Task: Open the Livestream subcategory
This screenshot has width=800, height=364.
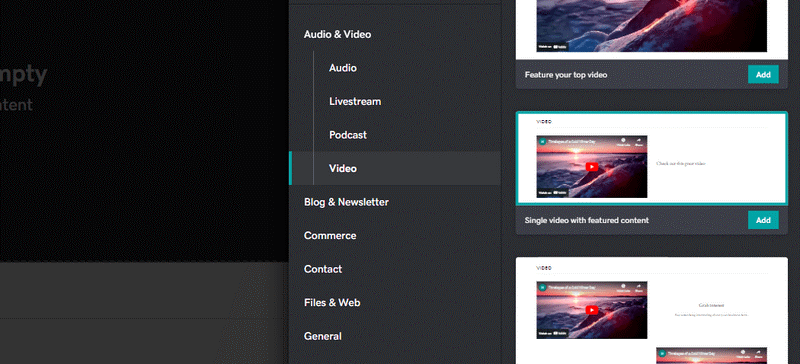Action: 355,102
